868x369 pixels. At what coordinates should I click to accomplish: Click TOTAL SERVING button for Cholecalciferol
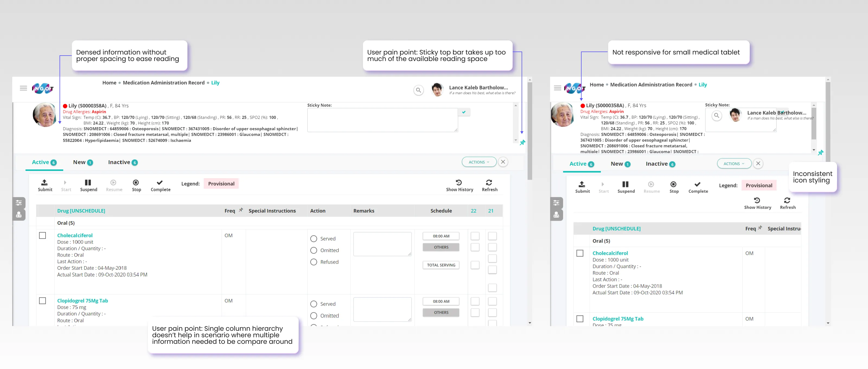click(441, 265)
